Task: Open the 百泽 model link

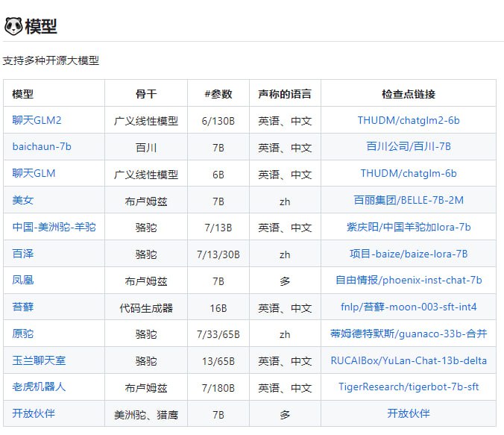Action: click(23, 254)
